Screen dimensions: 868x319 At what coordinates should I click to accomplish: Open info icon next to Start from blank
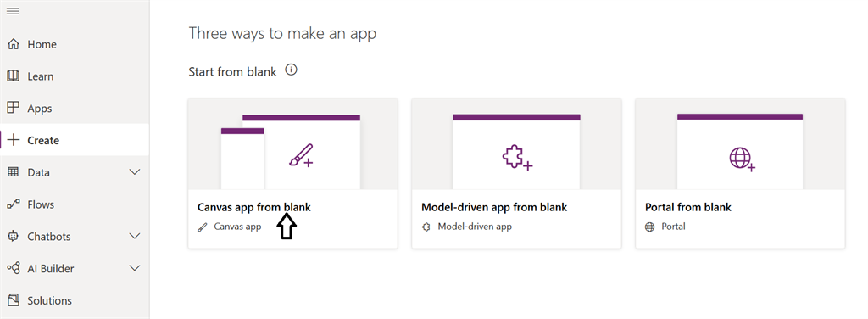292,70
